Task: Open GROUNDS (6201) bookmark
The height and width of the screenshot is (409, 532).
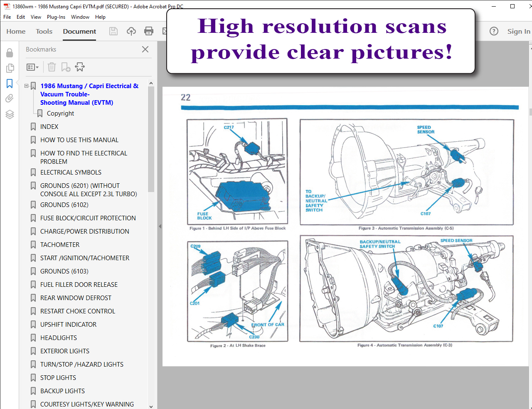Action: [89, 190]
